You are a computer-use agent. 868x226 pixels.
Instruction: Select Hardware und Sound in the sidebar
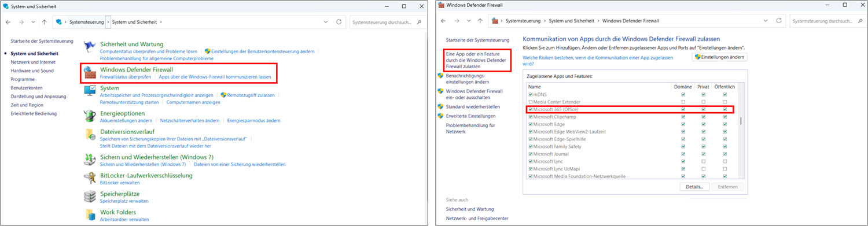point(32,71)
